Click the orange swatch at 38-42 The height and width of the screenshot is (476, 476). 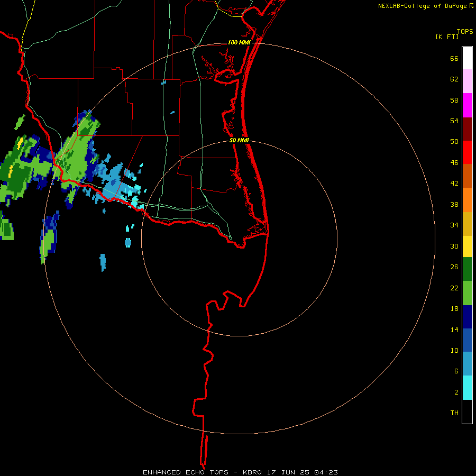(467, 199)
